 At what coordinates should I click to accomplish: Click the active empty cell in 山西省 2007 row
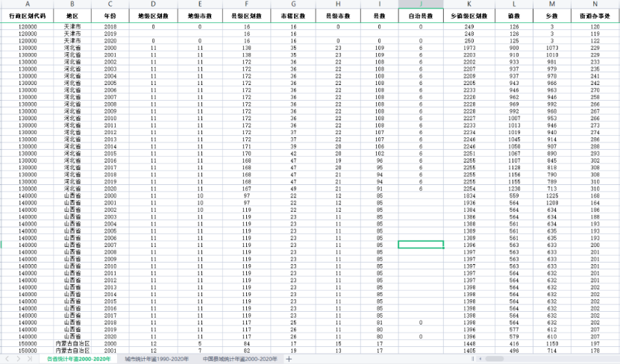point(421,245)
